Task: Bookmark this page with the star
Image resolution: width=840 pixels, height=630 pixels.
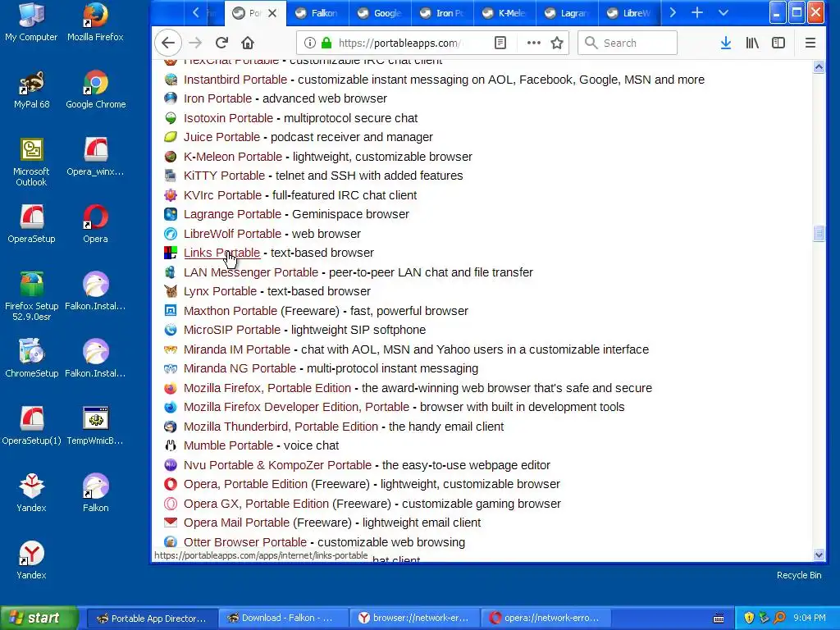Action: pyautogui.click(x=557, y=43)
